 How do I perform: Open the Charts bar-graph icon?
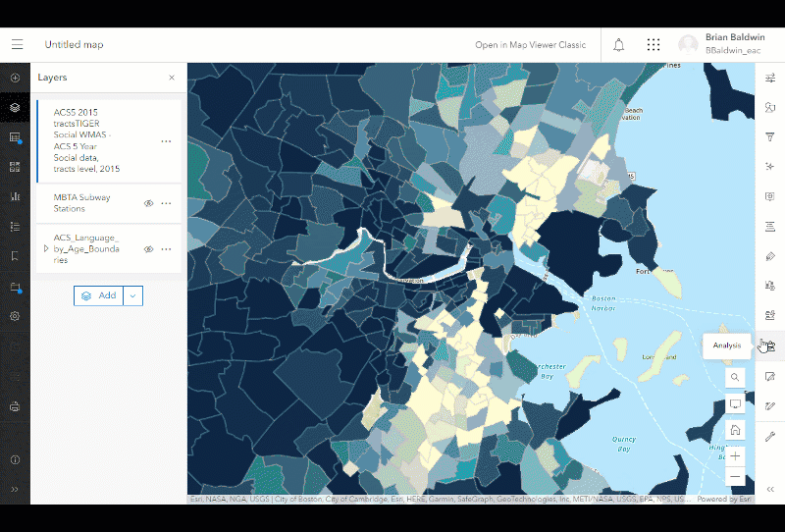(15, 196)
